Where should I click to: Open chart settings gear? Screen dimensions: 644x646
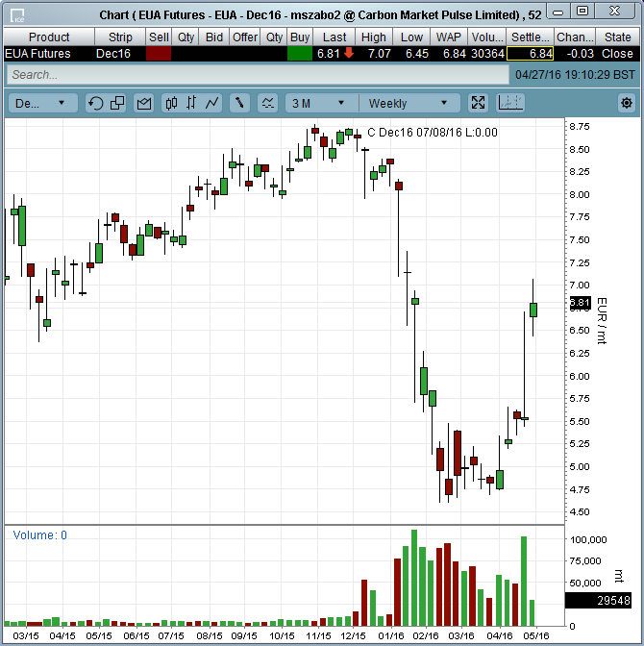(627, 103)
